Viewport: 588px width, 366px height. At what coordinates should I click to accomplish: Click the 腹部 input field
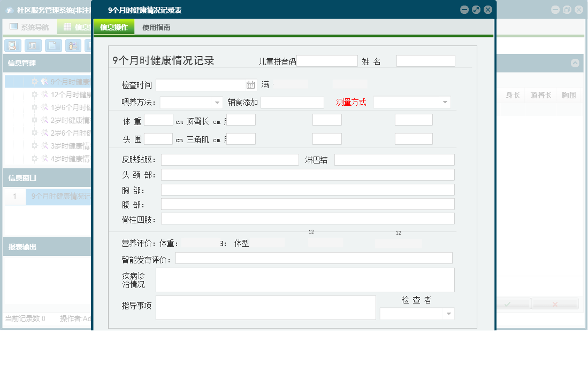pos(308,204)
